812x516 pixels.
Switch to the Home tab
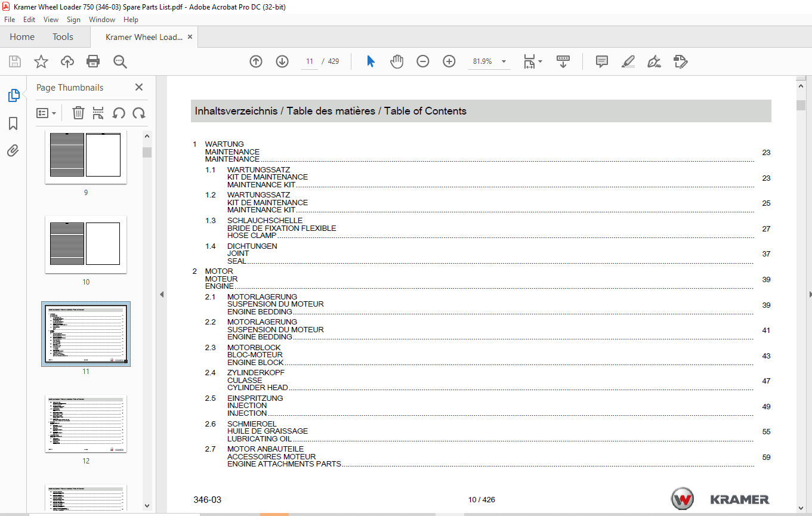22,37
